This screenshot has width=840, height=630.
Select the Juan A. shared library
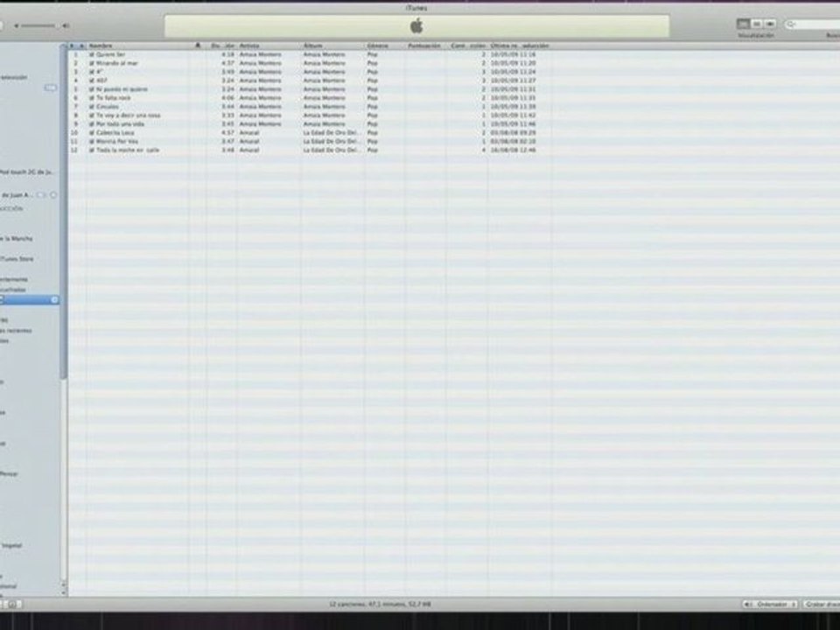click(x=17, y=195)
